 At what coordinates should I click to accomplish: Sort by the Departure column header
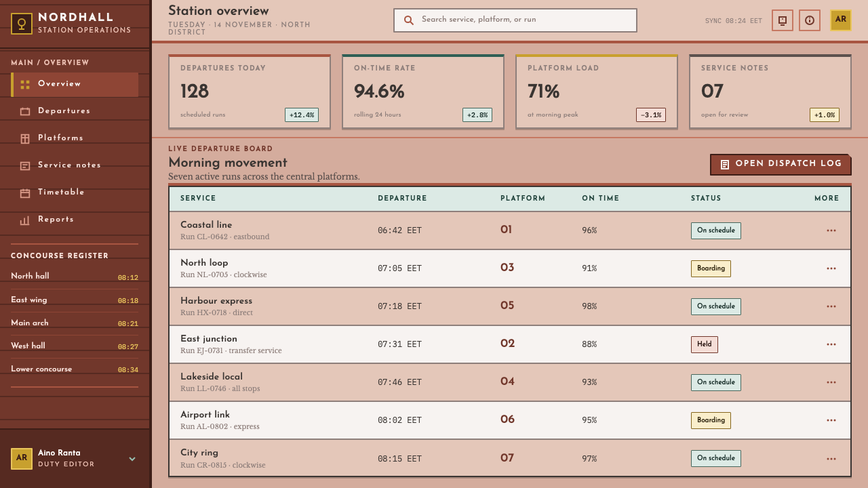pos(403,199)
